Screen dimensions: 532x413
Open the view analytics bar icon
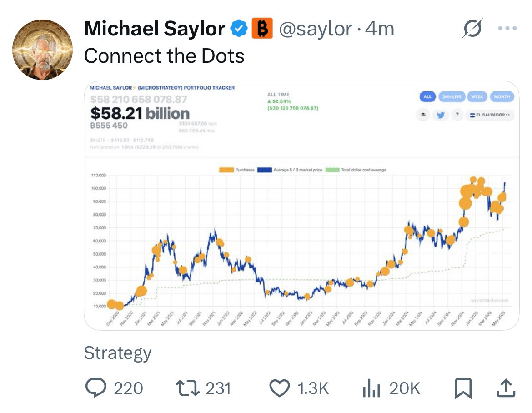click(x=371, y=388)
